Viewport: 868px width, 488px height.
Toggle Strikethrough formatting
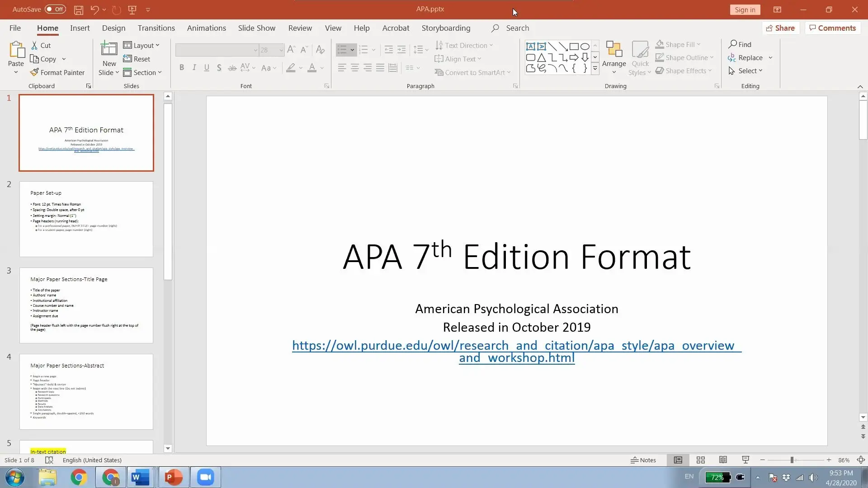232,68
